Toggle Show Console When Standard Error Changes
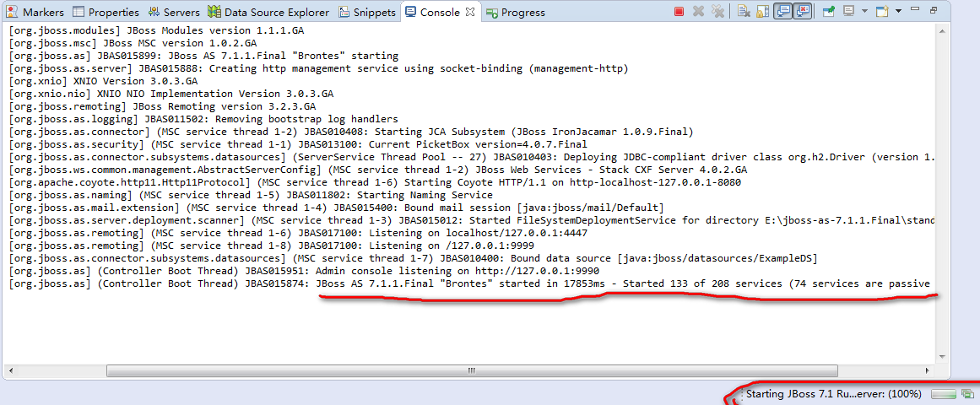This screenshot has height=405, width=980. pyautogui.click(x=803, y=11)
